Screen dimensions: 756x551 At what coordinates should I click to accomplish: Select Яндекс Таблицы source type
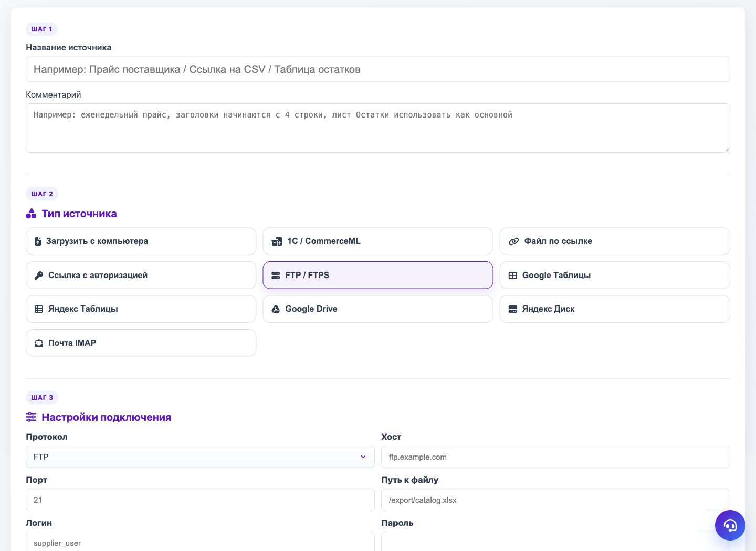pos(141,309)
